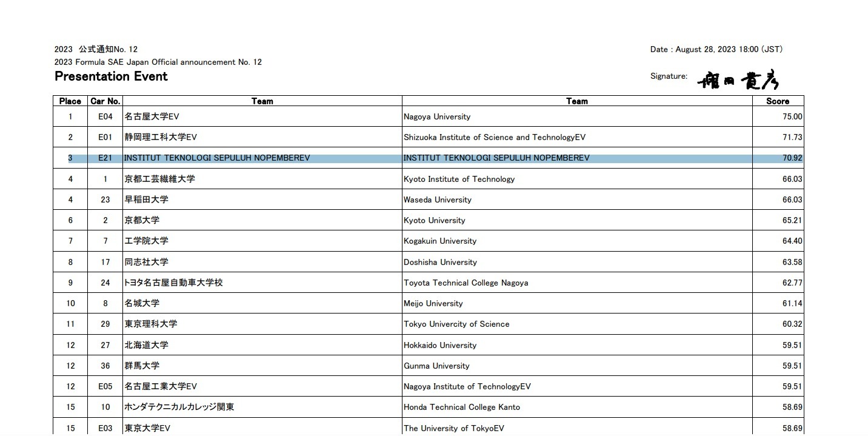Select the Car No. column header
Screen dimensions: 868x436
click(105, 101)
